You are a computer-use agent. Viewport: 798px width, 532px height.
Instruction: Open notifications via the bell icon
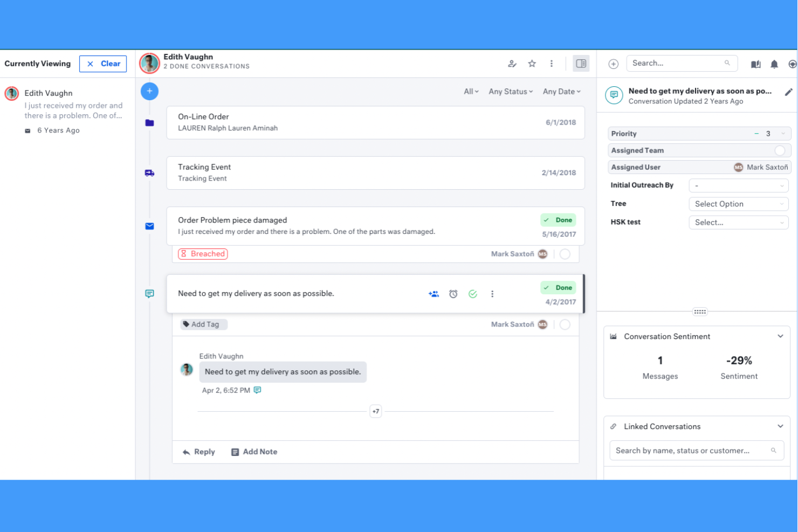774,64
